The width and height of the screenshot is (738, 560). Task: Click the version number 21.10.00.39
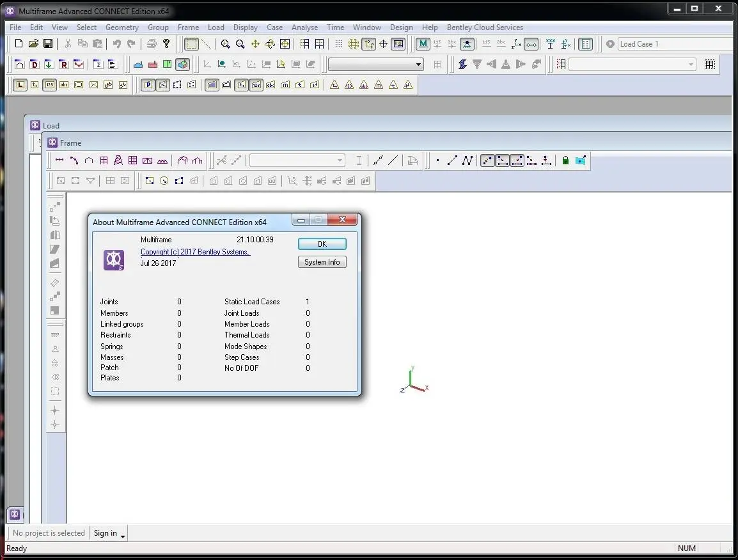255,240
